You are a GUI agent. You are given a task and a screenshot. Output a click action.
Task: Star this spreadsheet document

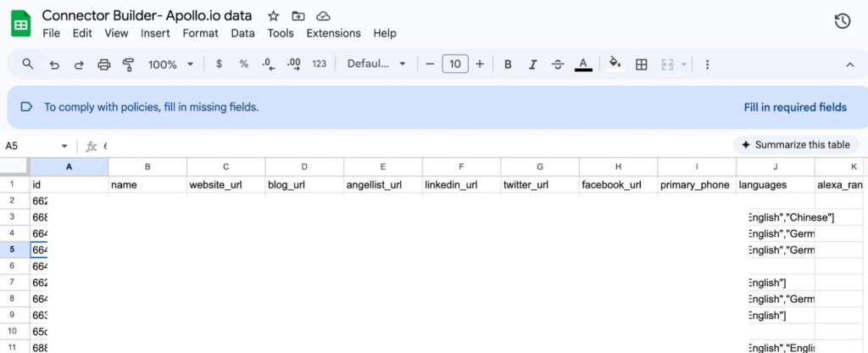click(x=273, y=16)
